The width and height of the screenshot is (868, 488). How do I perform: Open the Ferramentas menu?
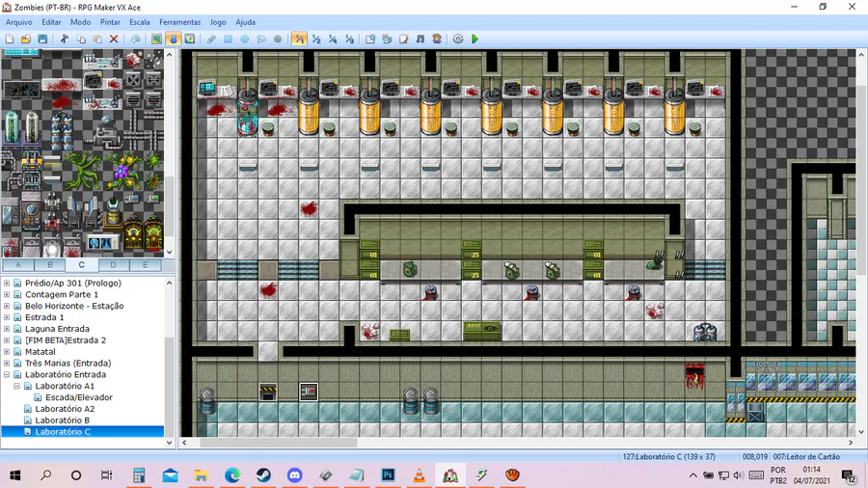(x=180, y=22)
